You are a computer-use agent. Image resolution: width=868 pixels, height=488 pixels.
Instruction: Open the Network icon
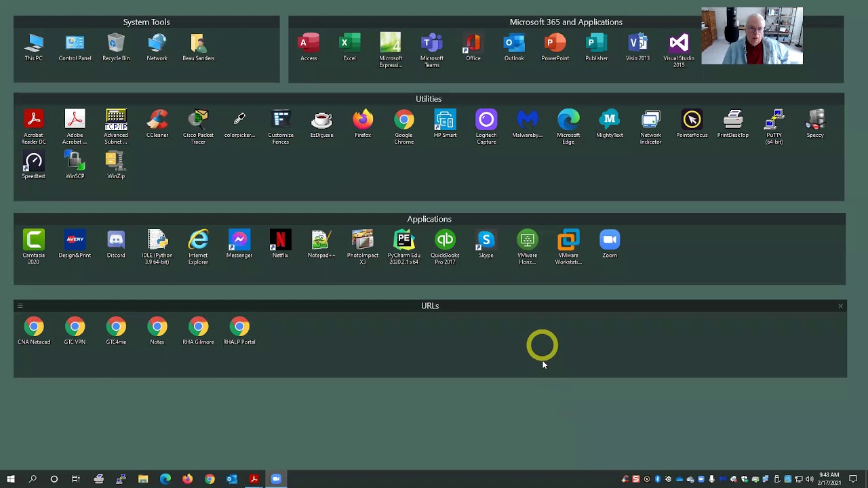click(157, 47)
